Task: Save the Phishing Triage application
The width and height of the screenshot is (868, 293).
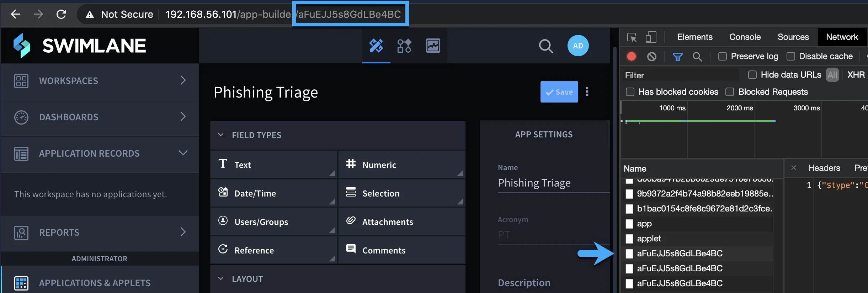Action: (x=559, y=92)
